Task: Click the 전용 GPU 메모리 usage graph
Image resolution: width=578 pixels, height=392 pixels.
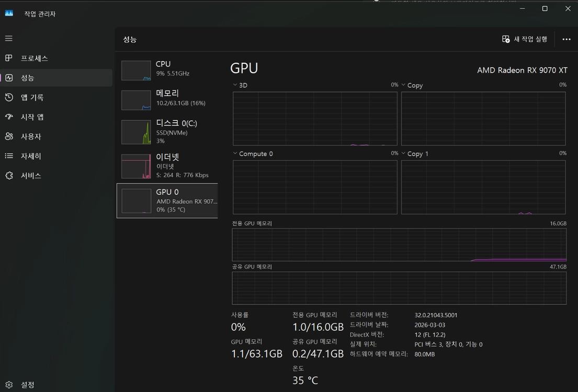Action: click(399, 245)
